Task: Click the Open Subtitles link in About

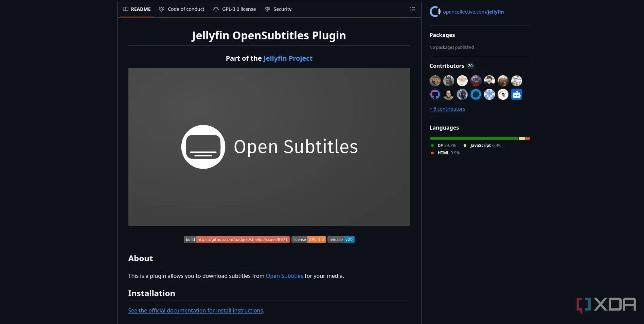Action: [x=284, y=276]
